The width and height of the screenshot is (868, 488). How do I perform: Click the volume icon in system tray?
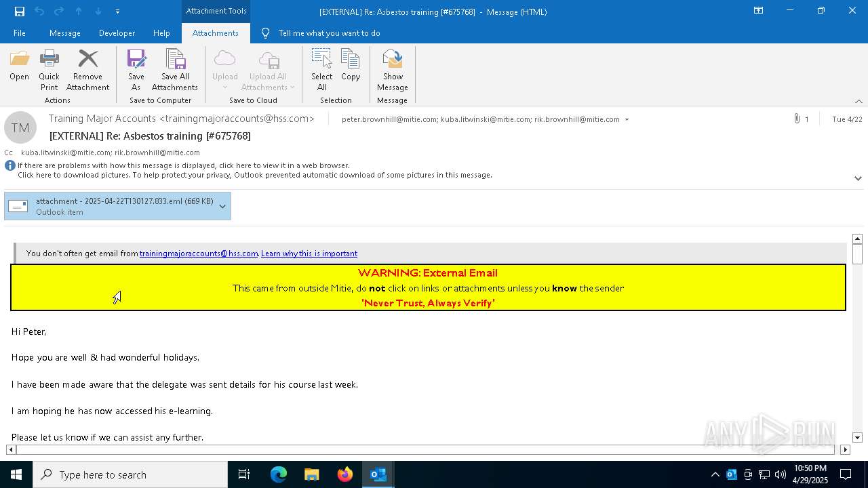[781, 474]
